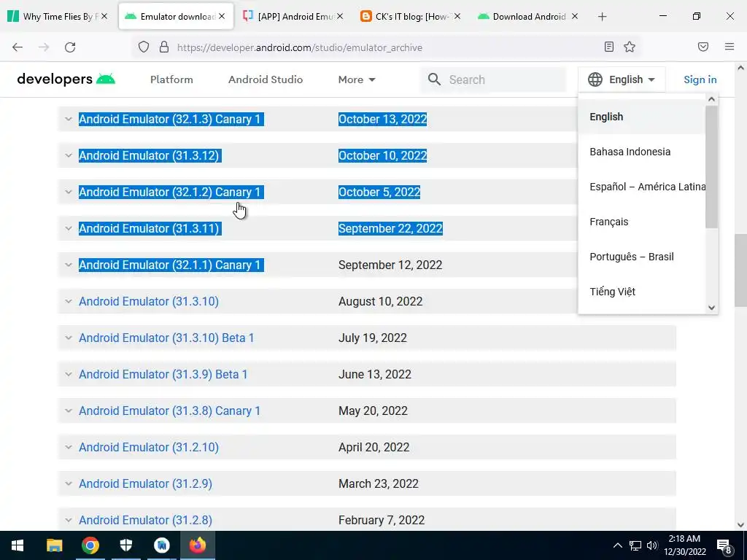Click the globe language icon
747x560 pixels.
tap(595, 79)
